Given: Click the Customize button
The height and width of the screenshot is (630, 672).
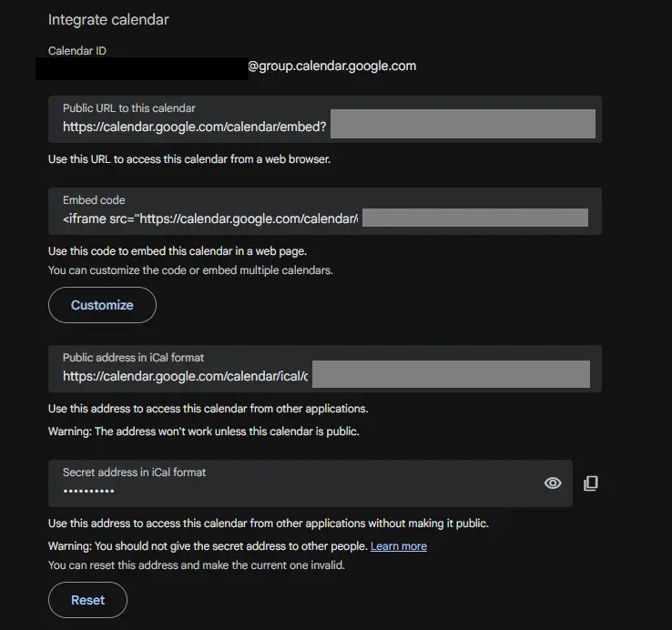Looking at the screenshot, I should coord(102,305).
